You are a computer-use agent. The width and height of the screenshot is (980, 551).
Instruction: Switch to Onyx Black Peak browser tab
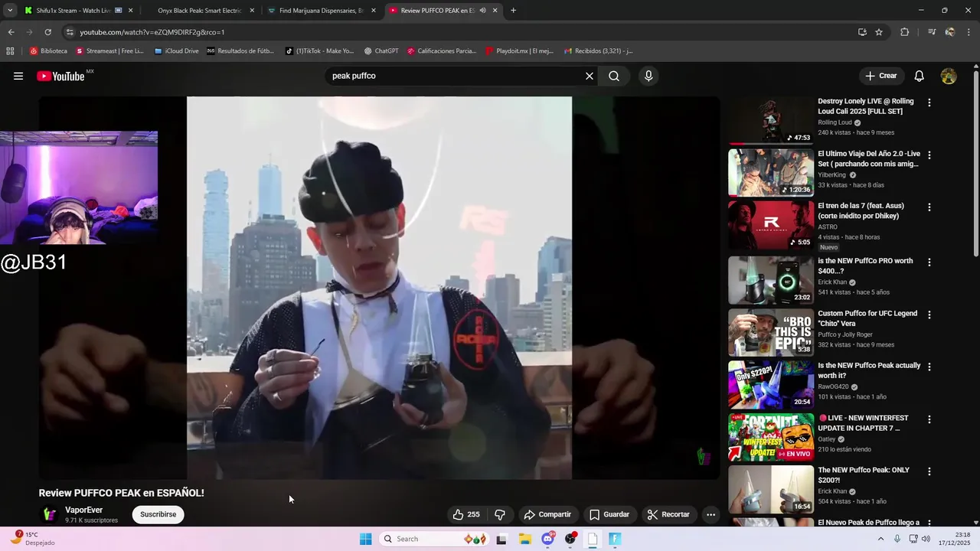click(199, 11)
